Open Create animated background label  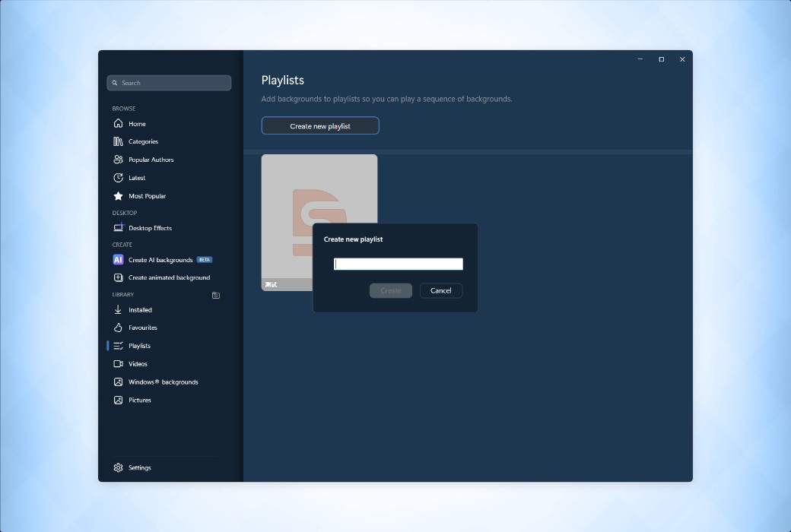(169, 278)
